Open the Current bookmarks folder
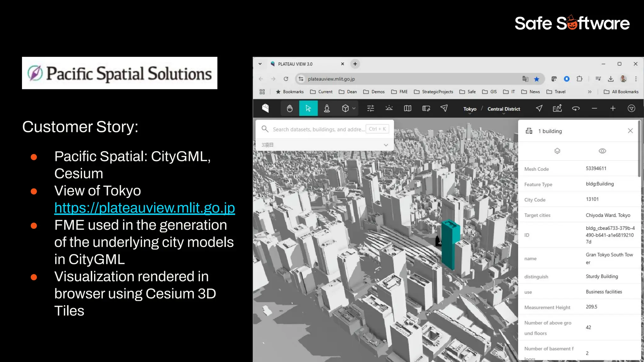Viewport: 644px width, 362px height. tap(321, 92)
